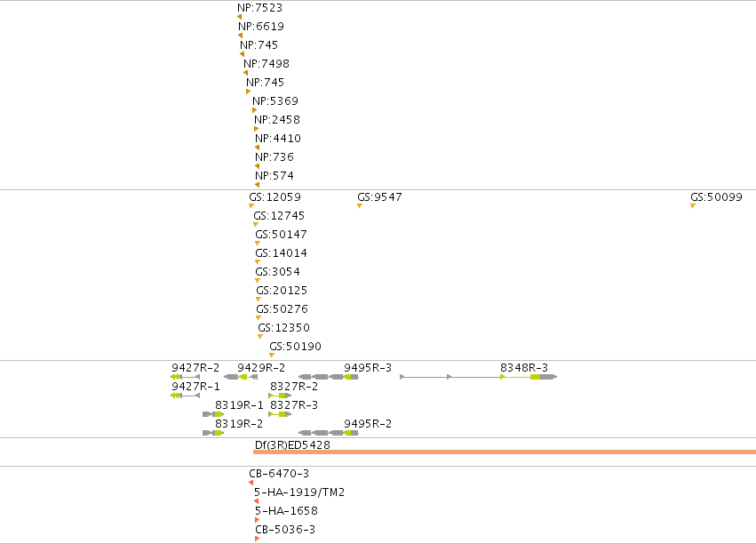Select the 9495R-2 gene model glyph
756x544 pixels.
(329, 433)
